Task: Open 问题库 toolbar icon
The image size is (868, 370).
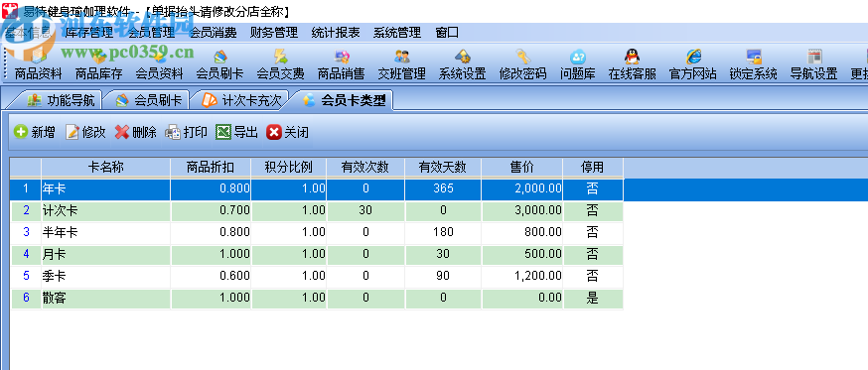Action: pos(577,64)
